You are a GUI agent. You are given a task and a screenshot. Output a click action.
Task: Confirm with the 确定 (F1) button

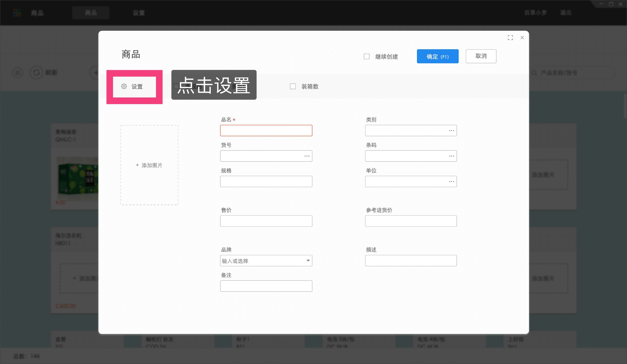click(x=437, y=56)
